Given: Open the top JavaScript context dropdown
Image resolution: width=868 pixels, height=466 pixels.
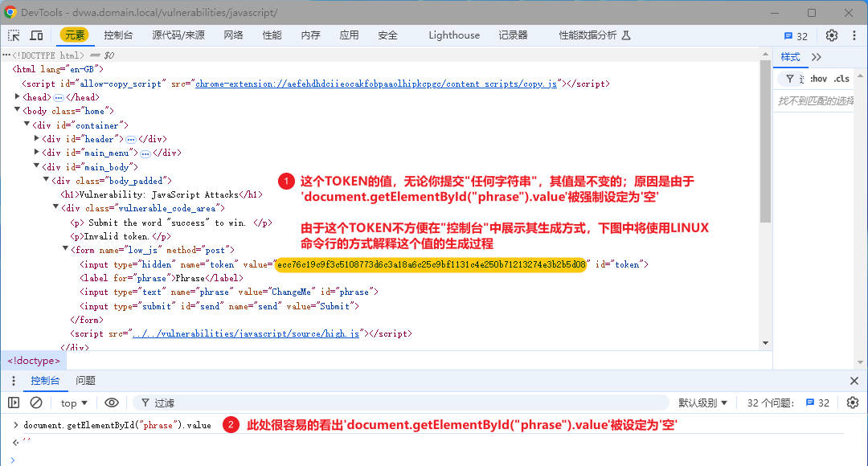Looking at the screenshot, I should pyautogui.click(x=74, y=403).
